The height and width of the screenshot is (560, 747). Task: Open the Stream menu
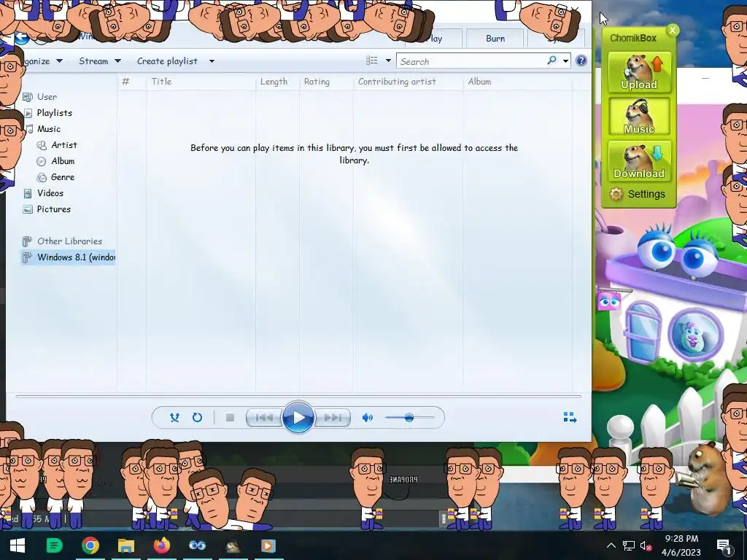coord(93,61)
